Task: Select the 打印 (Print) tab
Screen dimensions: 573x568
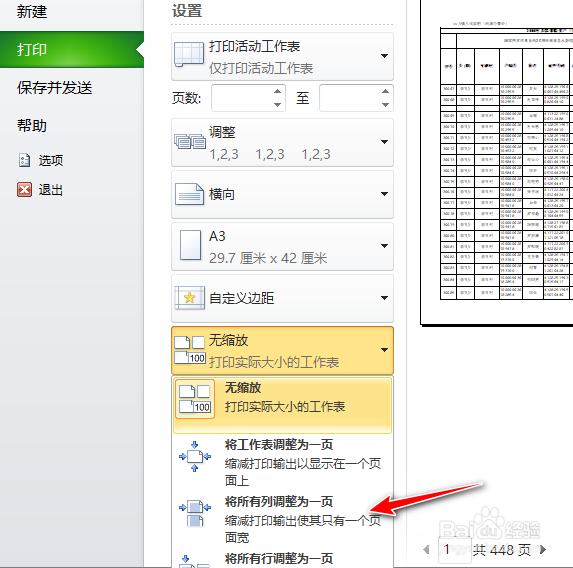Action: click(x=72, y=50)
